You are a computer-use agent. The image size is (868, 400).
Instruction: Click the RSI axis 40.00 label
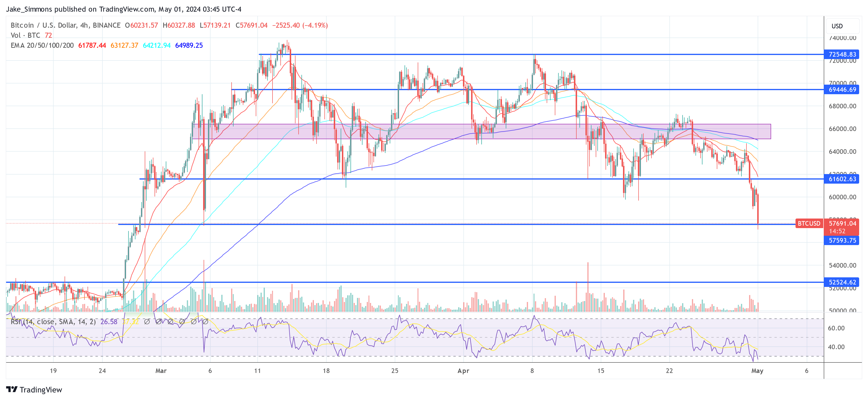pyautogui.click(x=836, y=347)
